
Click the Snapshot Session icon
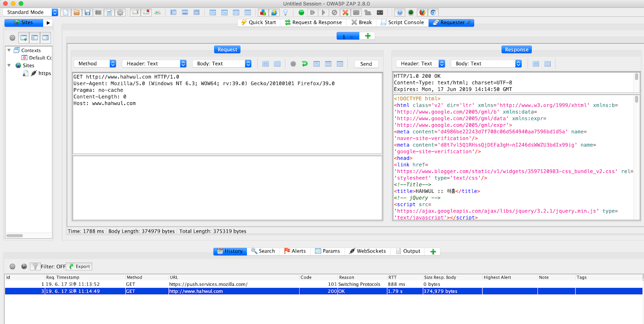coord(98,12)
